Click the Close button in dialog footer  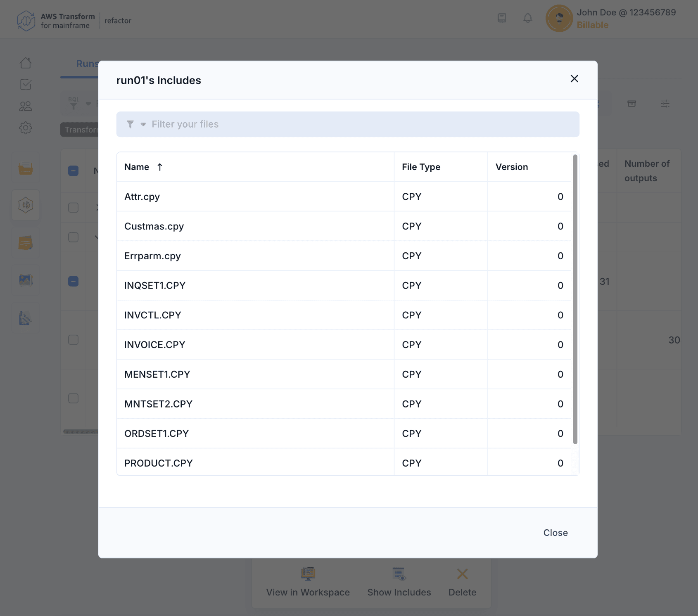pyautogui.click(x=555, y=533)
